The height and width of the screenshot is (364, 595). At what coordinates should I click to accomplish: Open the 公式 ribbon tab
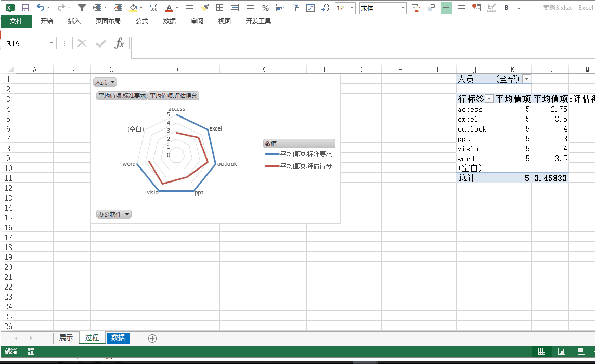click(x=142, y=21)
